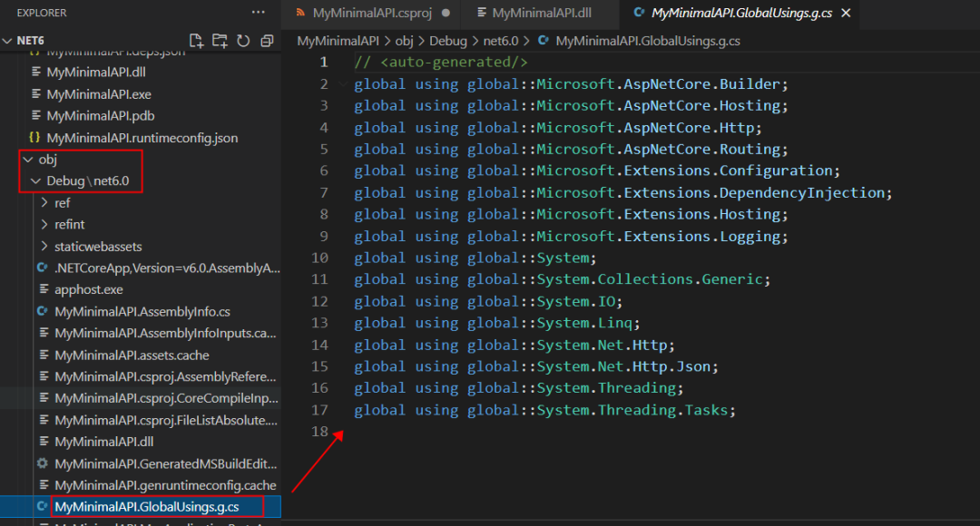Screen dimensions: 980x526
Task: Click Generic on line 11
Action: [732, 279]
